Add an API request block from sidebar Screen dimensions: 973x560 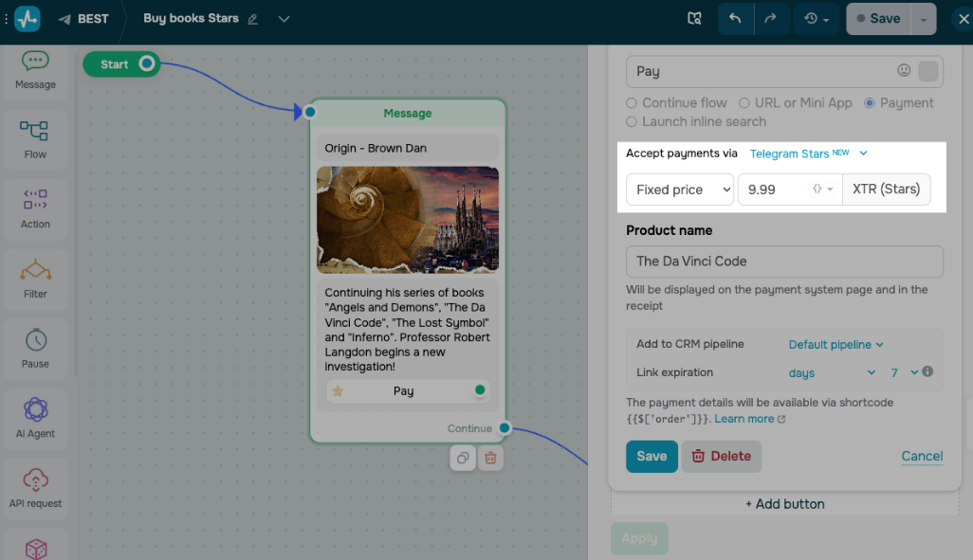tap(35, 489)
